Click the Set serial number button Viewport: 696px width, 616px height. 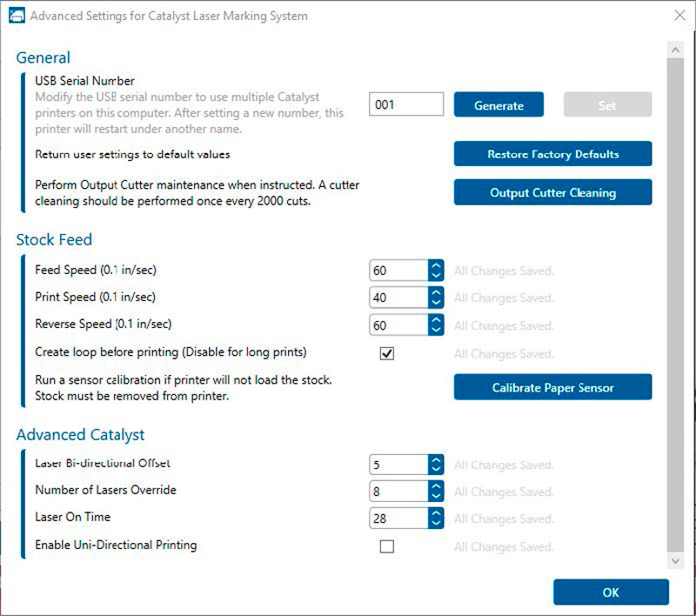tap(607, 104)
